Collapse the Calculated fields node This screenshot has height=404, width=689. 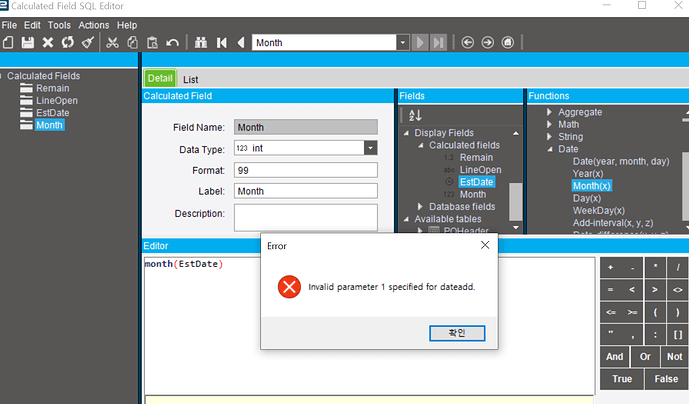(x=421, y=145)
